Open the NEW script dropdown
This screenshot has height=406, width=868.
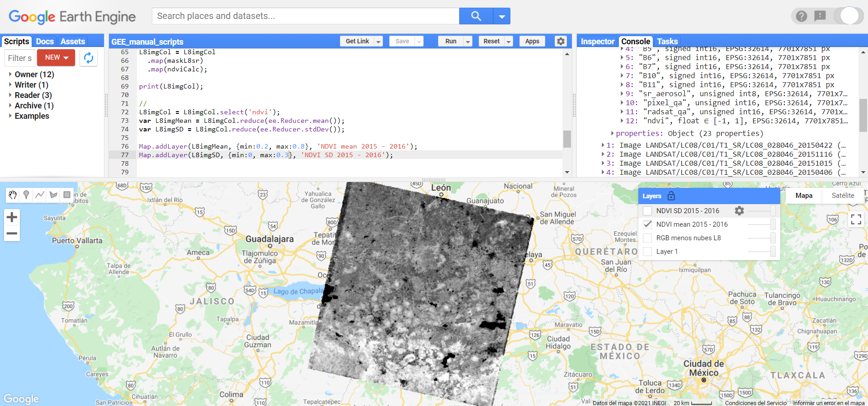click(x=56, y=57)
